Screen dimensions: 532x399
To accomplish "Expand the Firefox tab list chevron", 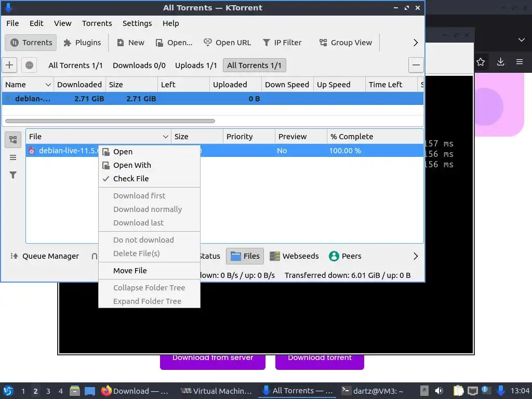I will point(522,39).
